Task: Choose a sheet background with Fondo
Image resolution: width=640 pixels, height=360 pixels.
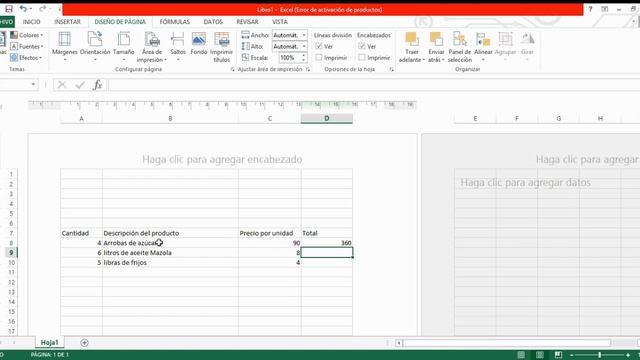Action: point(199,44)
